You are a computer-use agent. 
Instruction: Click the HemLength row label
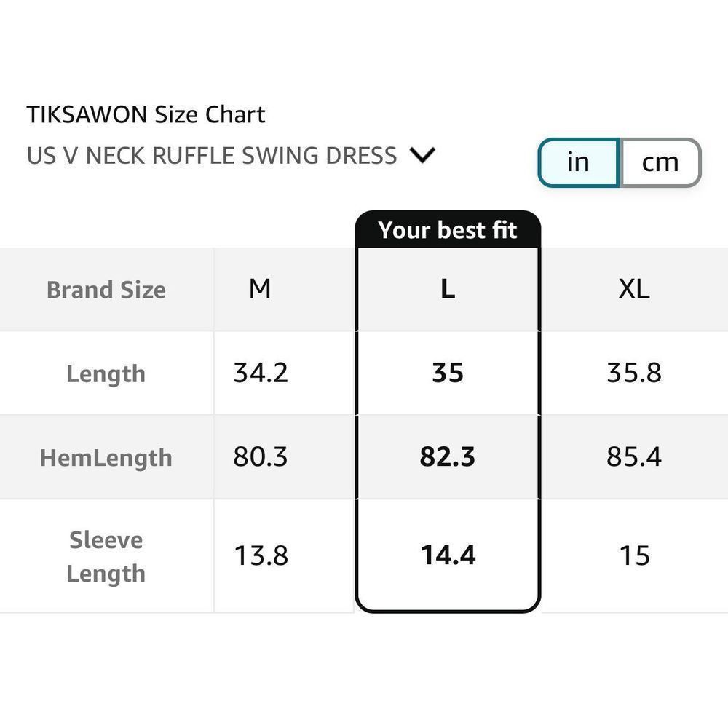tap(106, 457)
